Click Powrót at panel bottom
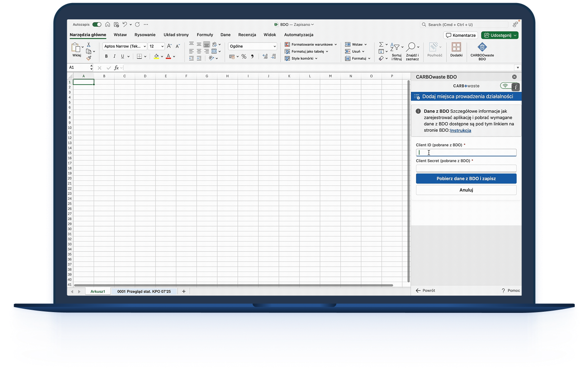The image size is (588, 374). coord(426,290)
